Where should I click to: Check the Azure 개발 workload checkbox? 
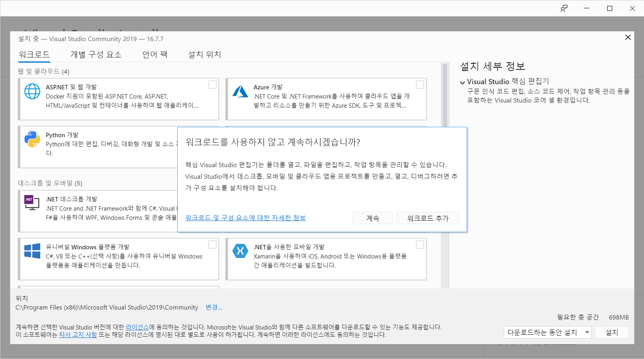point(420,85)
